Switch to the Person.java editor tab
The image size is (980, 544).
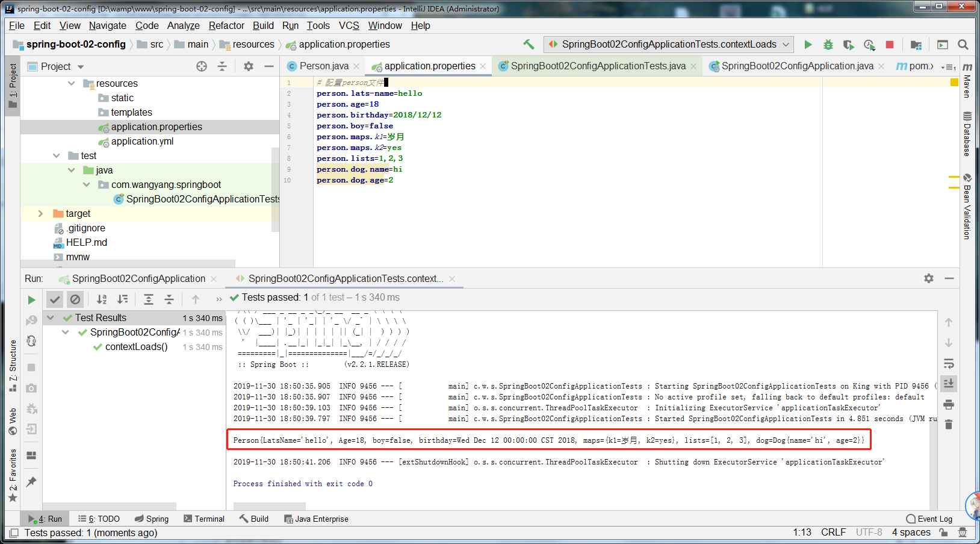click(324, 66)
